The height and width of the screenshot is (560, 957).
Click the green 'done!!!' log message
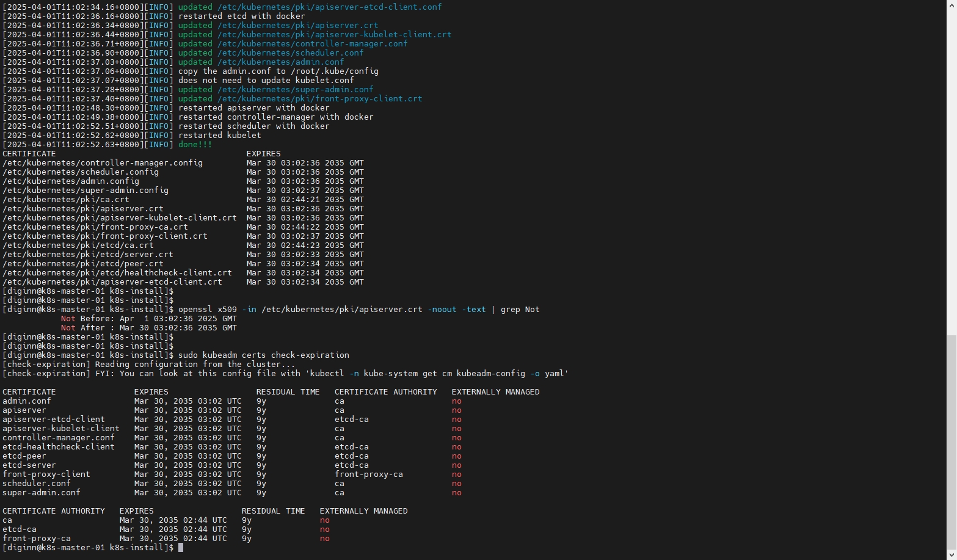click(195, 145)
